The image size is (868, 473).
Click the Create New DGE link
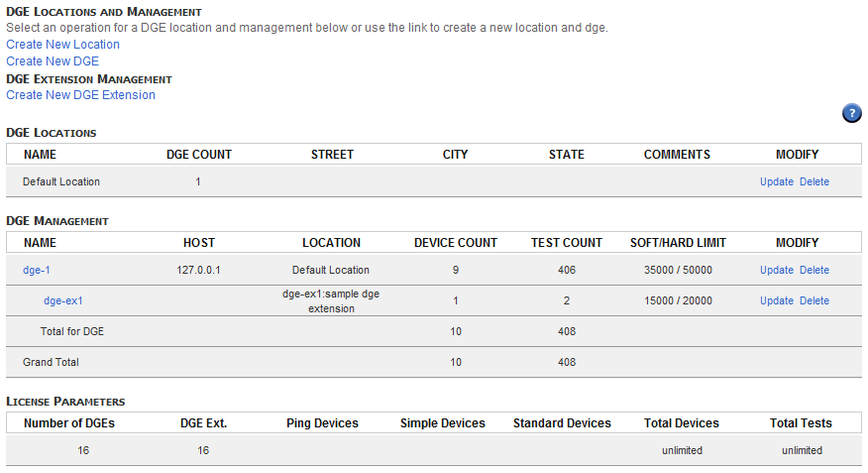click(x=53, y=61)
